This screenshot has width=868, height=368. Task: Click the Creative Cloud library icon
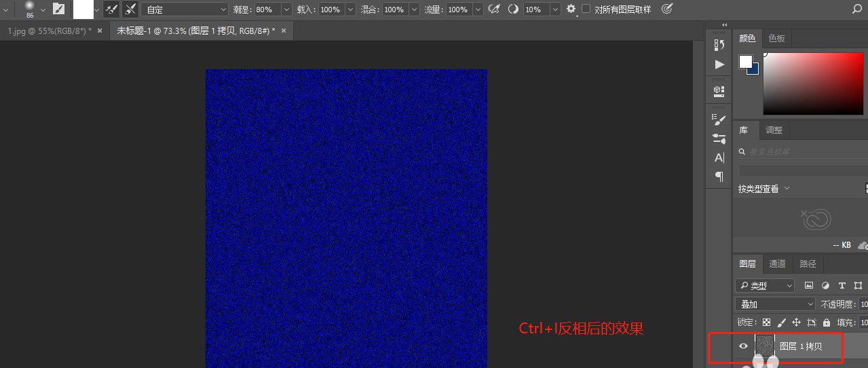click(815, 219)
